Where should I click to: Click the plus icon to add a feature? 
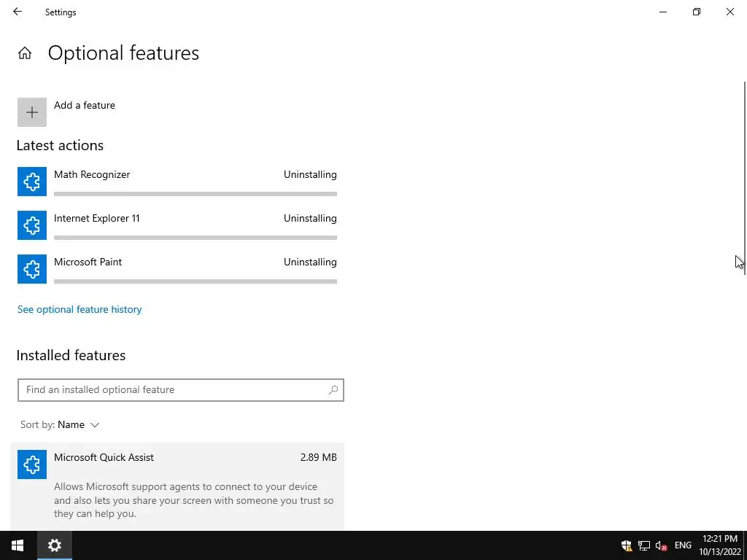click(32, 112)
